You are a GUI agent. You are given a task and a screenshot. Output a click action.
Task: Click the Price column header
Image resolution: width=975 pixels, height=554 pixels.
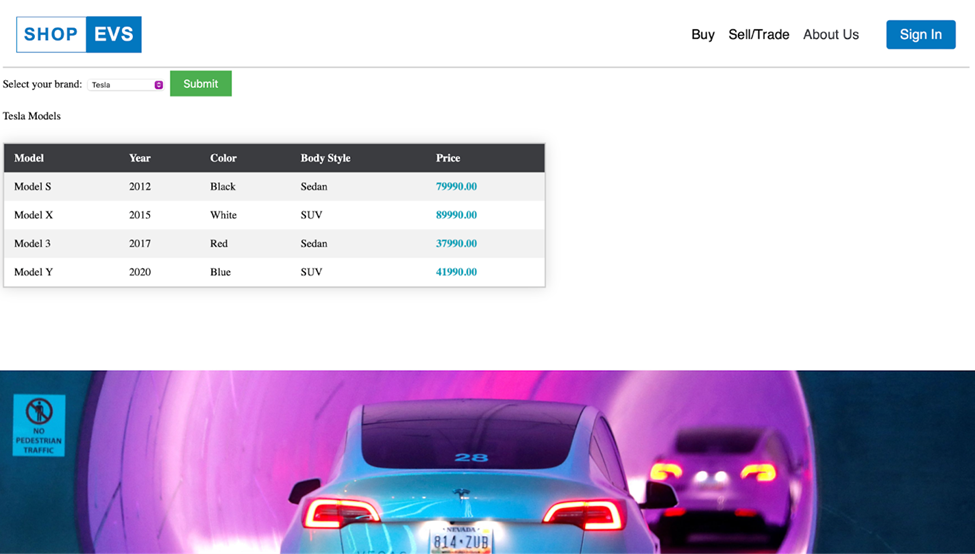pos(448,158)
